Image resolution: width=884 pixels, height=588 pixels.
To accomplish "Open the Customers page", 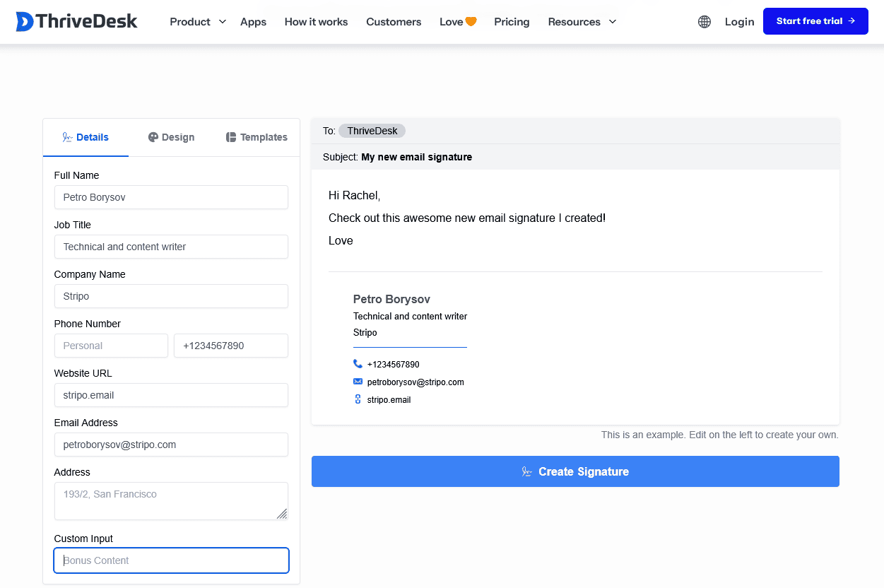I will 394,22.
